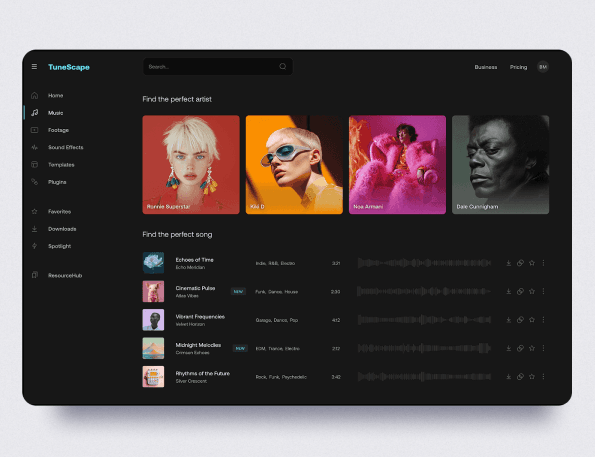Click the TuneScape logo
The image size is (595, 457).
point(69,67)
